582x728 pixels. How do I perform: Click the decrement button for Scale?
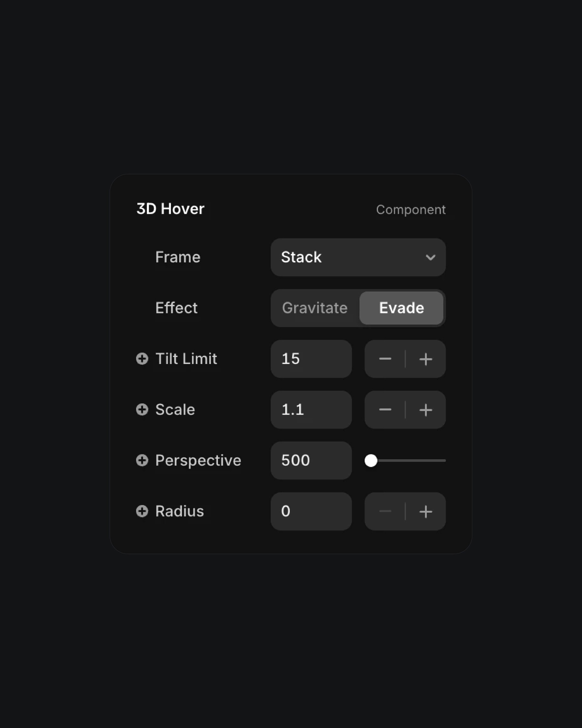pyautogui.click(x=385, y=409)
